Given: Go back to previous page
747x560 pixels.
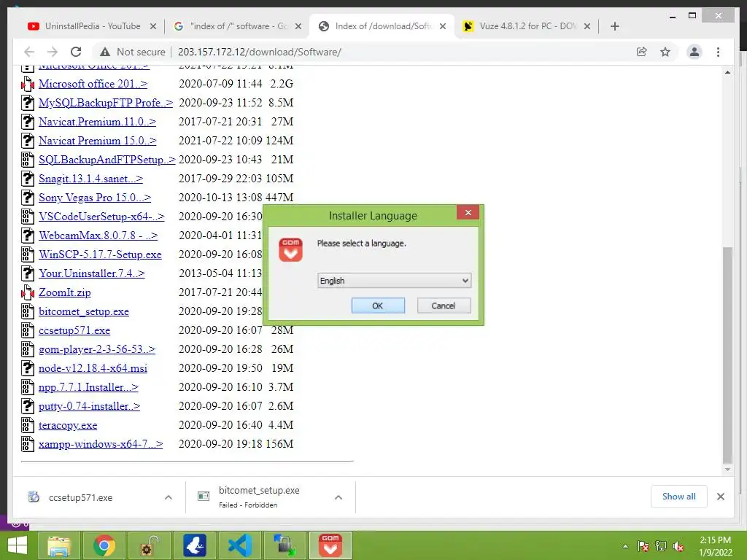Looking at the screenshot, I should tap(29, 52).
